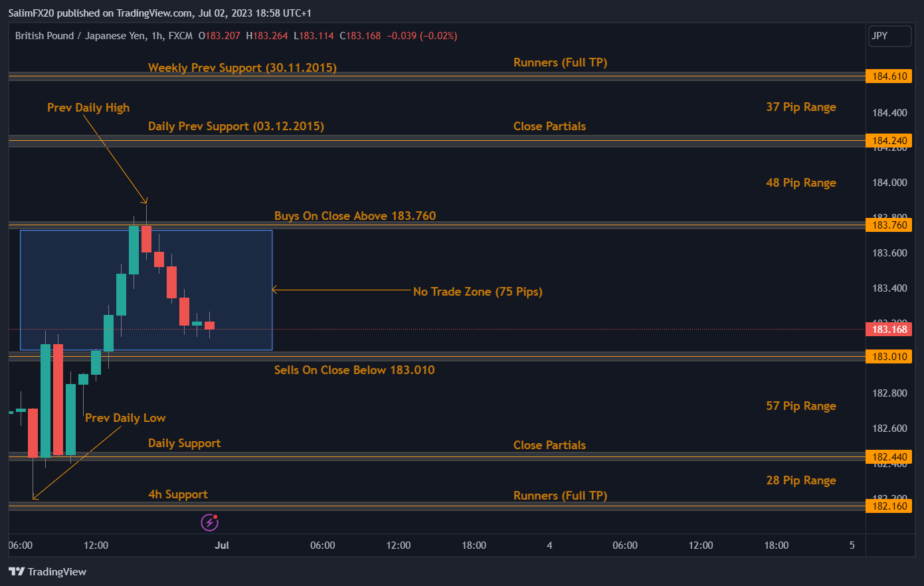Click the 48 Pip Range text
This screenshot has width=924, height=586.
coord(800,183)
